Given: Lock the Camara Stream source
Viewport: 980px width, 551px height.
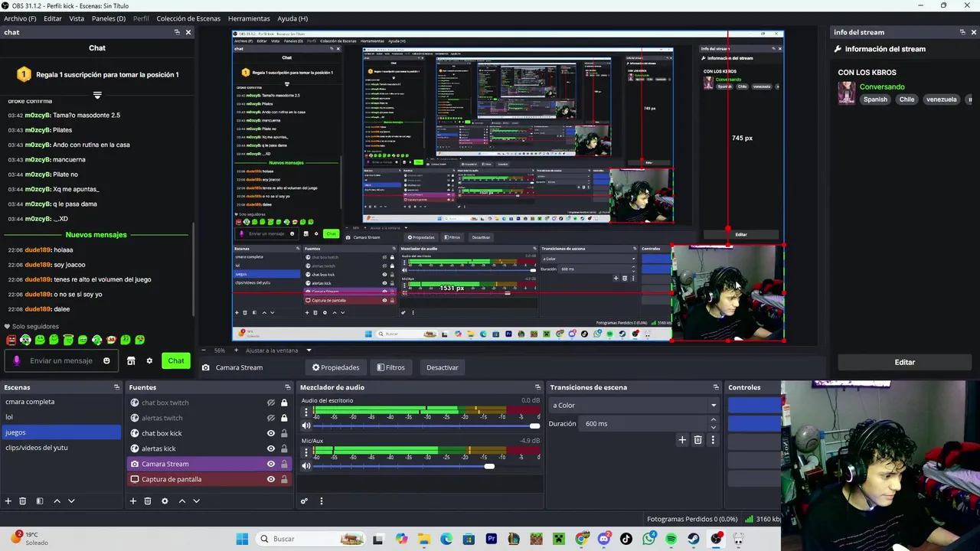Looking at the screenshot, I should [x=284, y=464].
